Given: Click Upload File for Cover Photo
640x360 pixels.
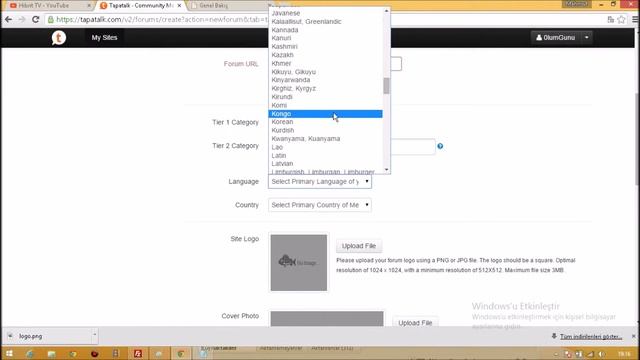Looking at the screenshot, I should coord(415,322).
